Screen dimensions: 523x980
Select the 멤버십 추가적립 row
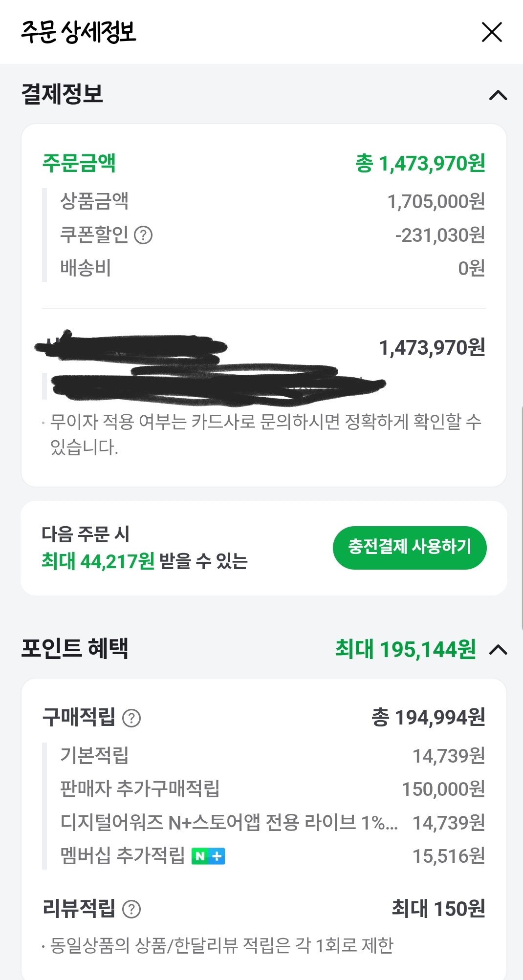[x=272, y=856]
